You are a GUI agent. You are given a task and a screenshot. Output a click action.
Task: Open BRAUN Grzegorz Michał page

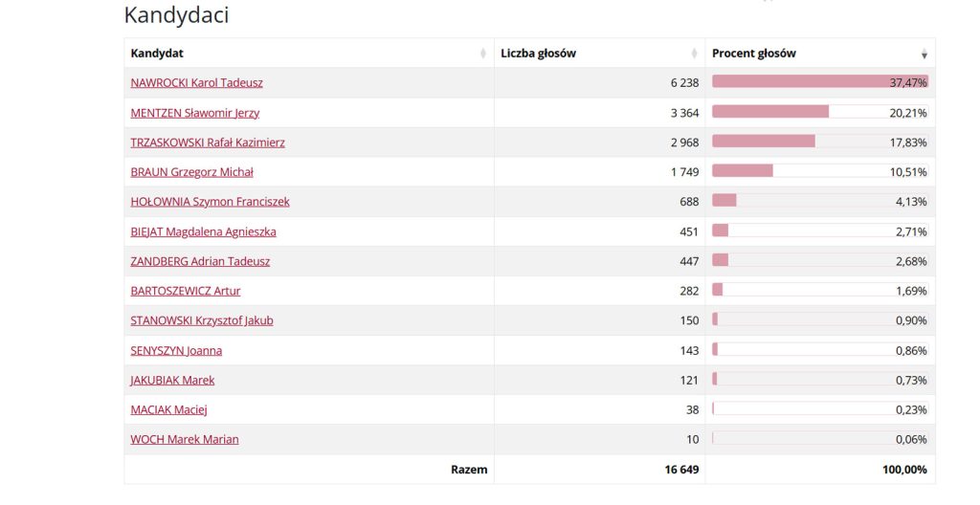pyautogui.click(x=191, y=172)
